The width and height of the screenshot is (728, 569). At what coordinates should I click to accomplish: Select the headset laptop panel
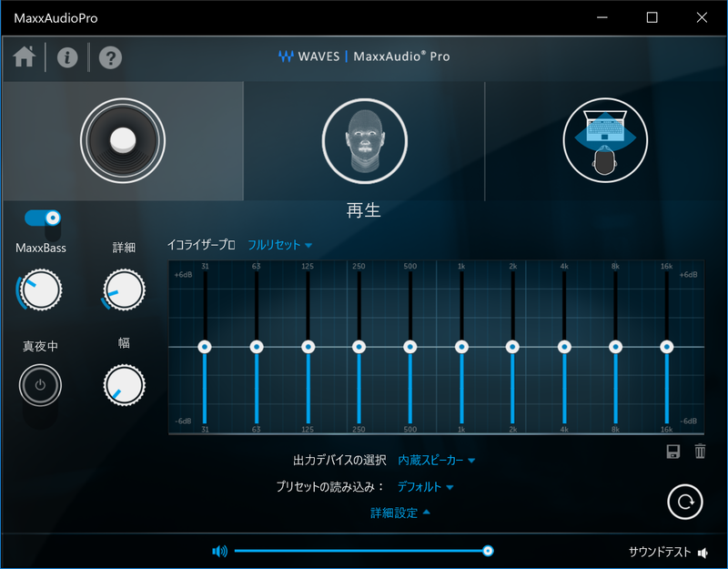click(604, 141)
